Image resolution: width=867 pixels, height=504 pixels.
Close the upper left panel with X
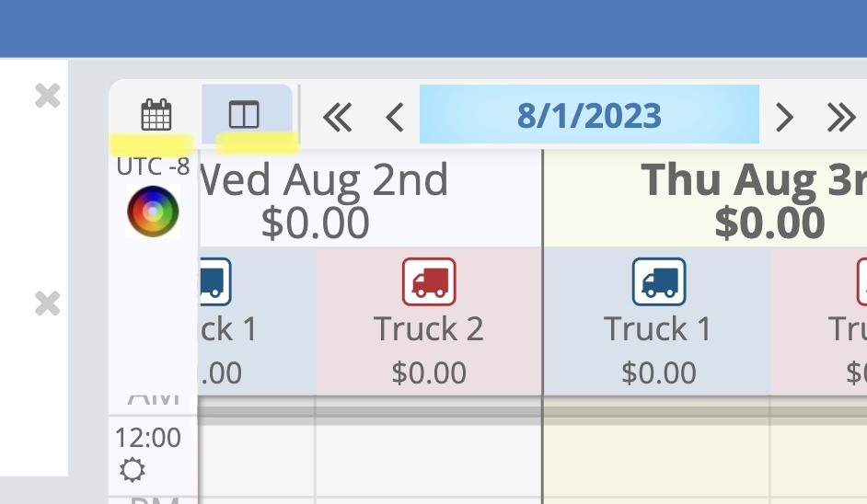tap(47, 95)
